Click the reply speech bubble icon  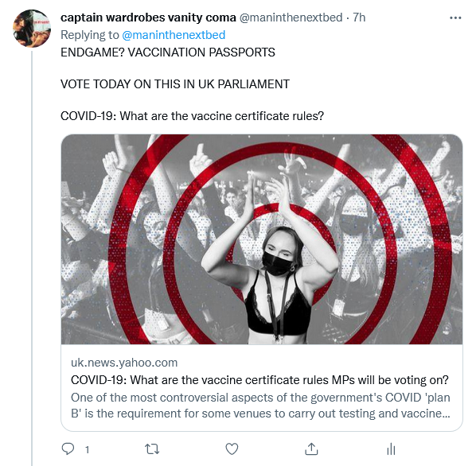68,449
